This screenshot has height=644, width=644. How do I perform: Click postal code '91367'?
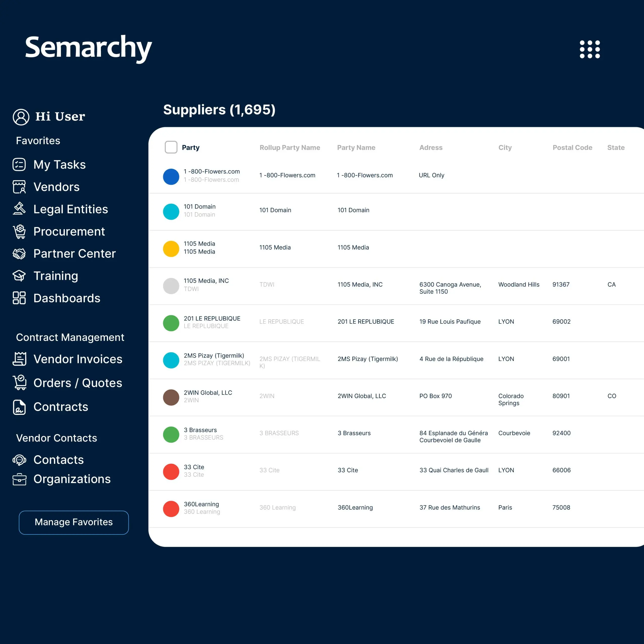pyautogui.click(x=561, y=285)
